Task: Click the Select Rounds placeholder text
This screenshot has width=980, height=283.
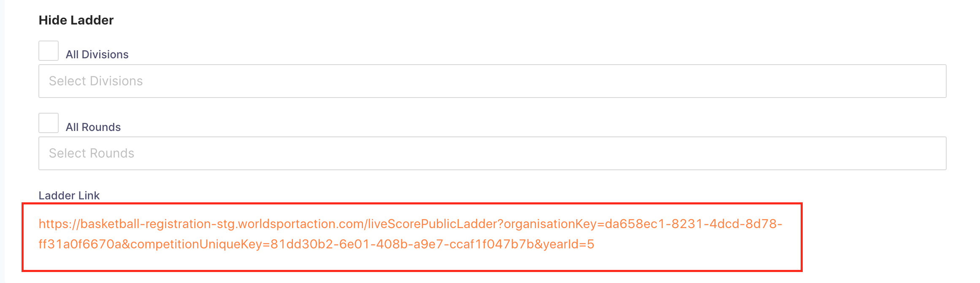Action: click(x=92, y=153)
